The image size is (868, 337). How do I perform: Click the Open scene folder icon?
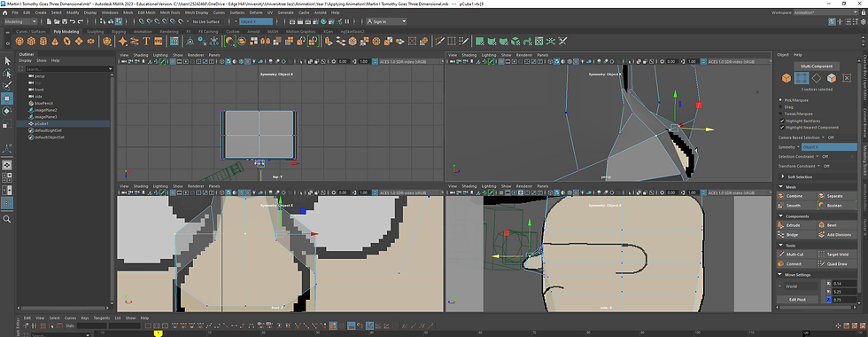(x=57, y=21)
